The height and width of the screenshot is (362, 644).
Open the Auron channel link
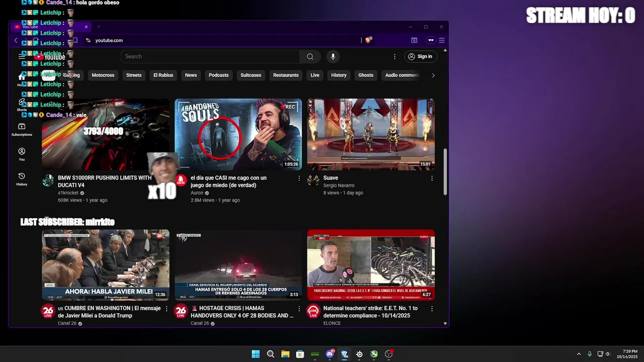(x=197, y=193)
